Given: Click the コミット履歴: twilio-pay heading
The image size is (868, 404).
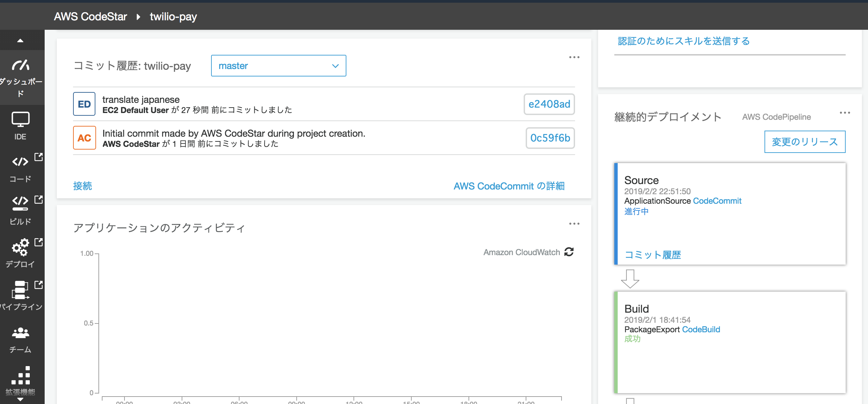Looking at the screenshot, I should tap(132, 66).
